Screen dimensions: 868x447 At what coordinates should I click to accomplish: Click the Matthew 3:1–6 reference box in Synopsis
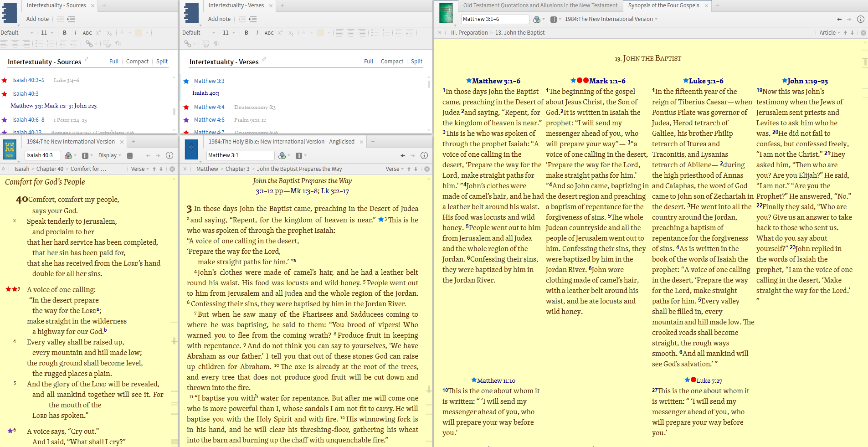point(495,19)
